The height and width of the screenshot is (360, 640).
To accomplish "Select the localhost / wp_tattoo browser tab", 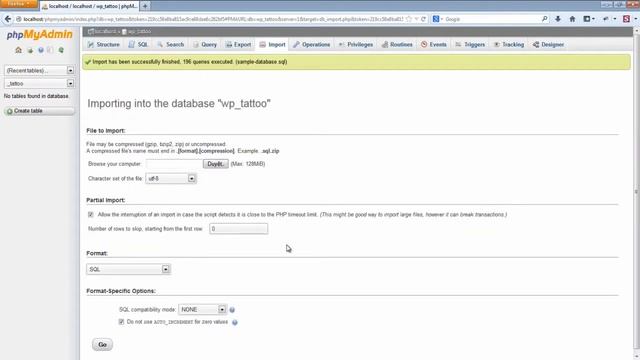I will point(90,6).
